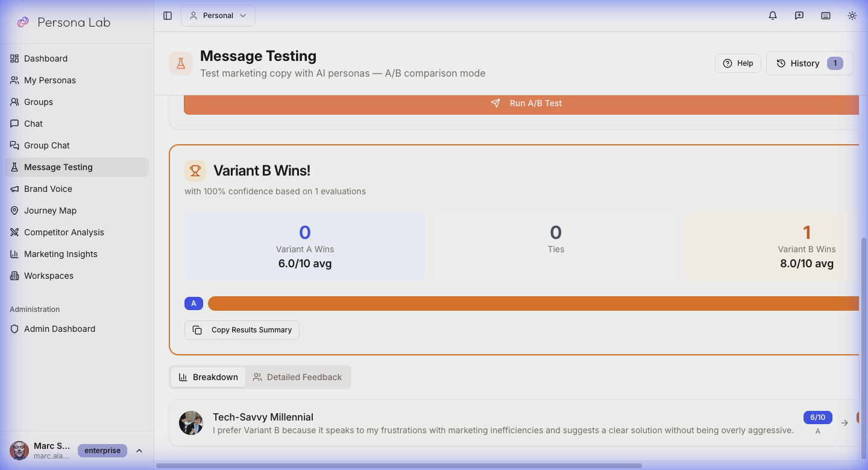
Task: Click the Help button
Action: (738, 63)
